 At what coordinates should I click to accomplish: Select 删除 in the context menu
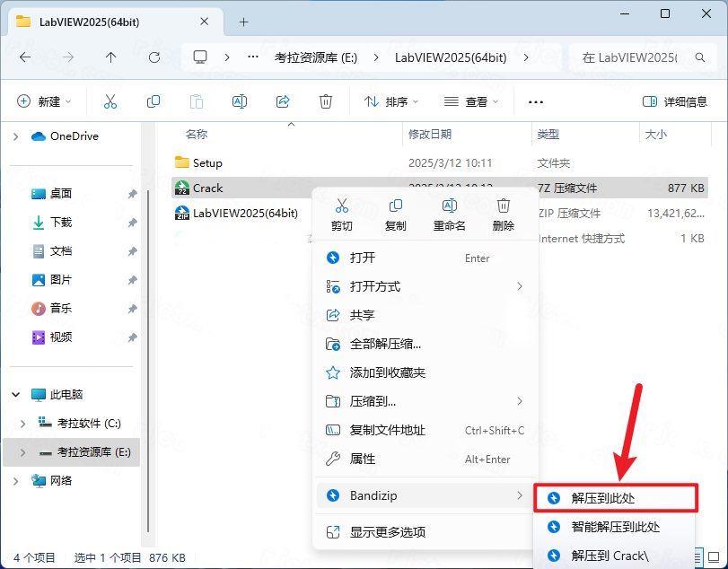tap(504, 214)
